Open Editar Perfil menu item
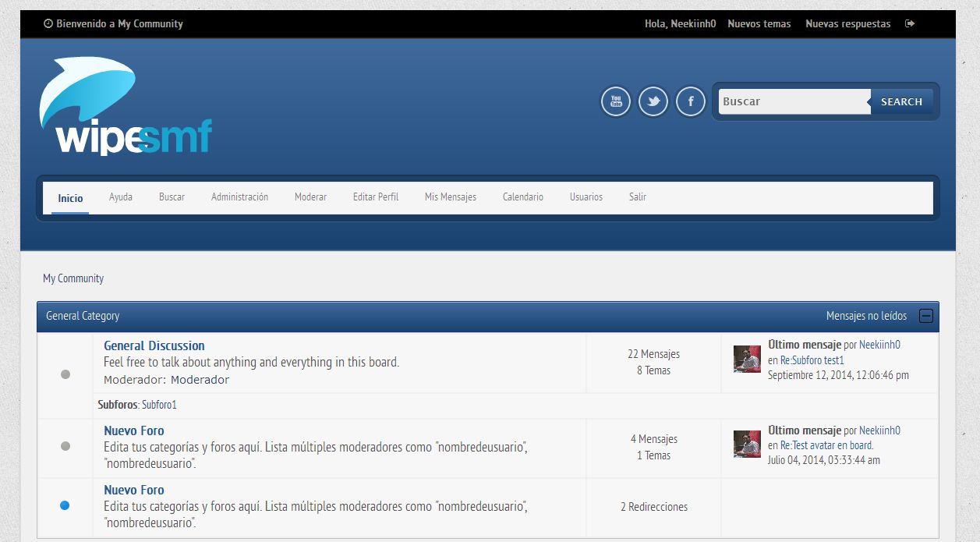980x542 pixels. [x=376, y=197]
